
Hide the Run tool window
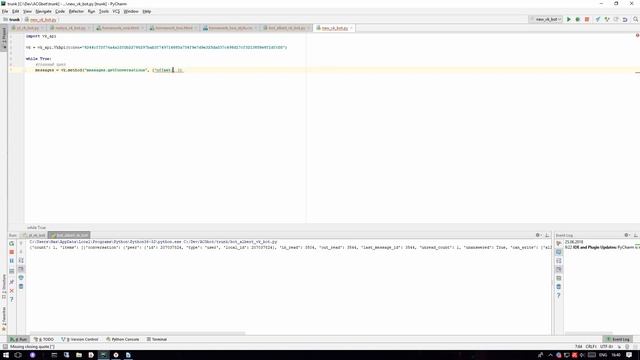[547, 235]
